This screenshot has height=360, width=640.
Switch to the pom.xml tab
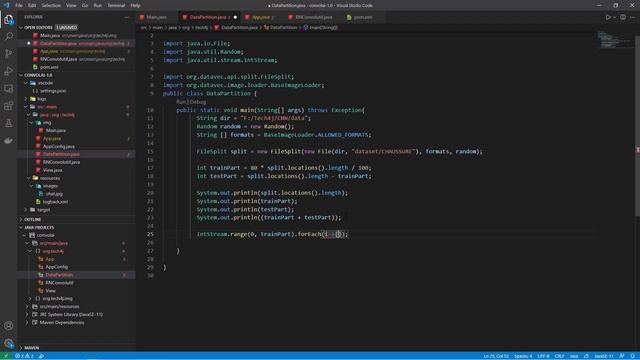(x=362, y=17)
